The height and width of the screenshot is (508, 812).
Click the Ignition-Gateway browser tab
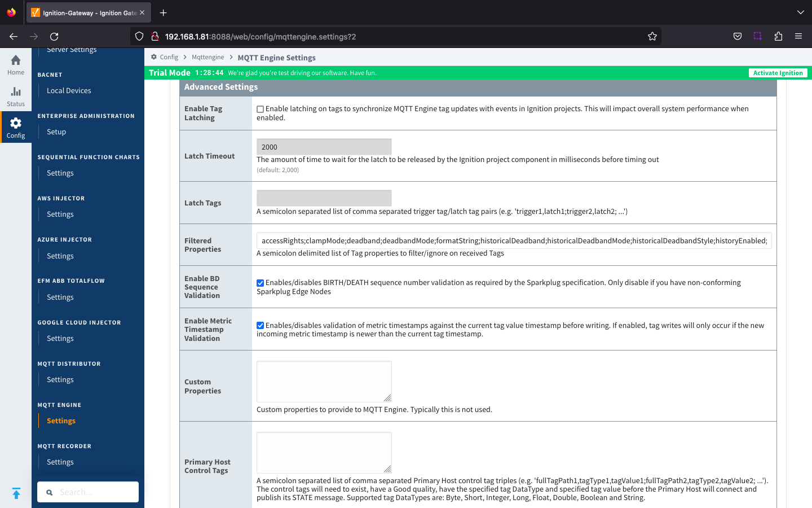coord(89,12)
